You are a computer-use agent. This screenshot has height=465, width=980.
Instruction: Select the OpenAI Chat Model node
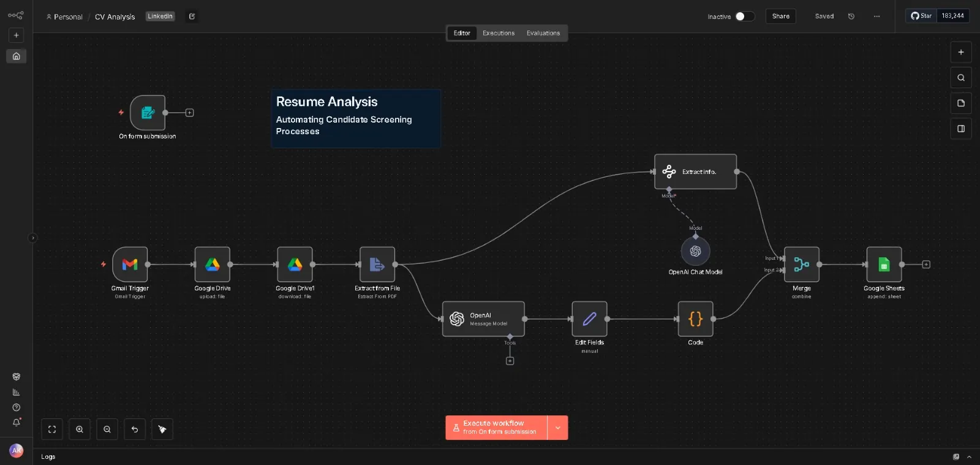pos(696,251)
